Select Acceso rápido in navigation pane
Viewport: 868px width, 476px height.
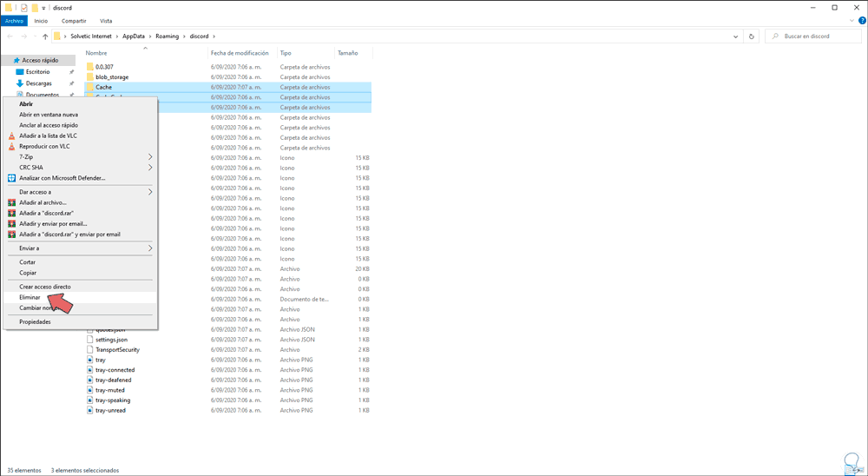tap(40, 61)
